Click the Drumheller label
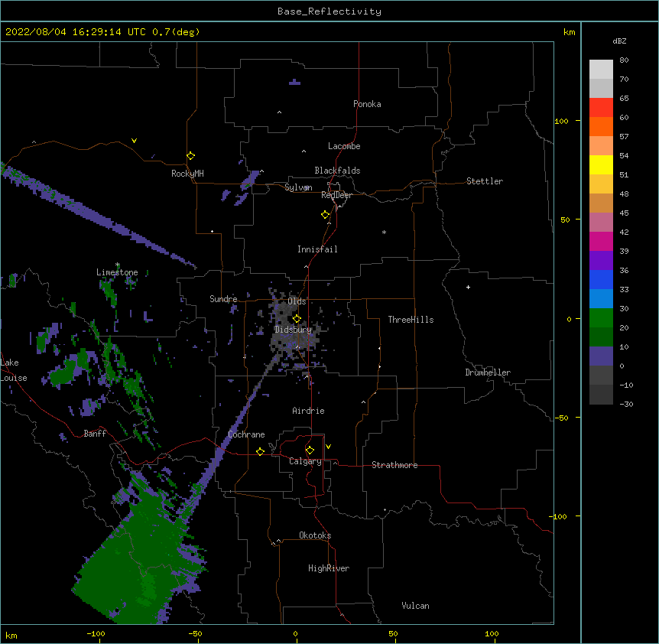The image size is (659, 644). 488,372
